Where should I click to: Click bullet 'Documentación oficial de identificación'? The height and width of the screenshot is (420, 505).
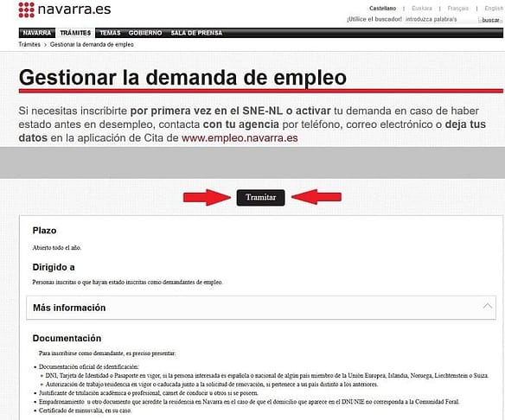click(89, 366)
